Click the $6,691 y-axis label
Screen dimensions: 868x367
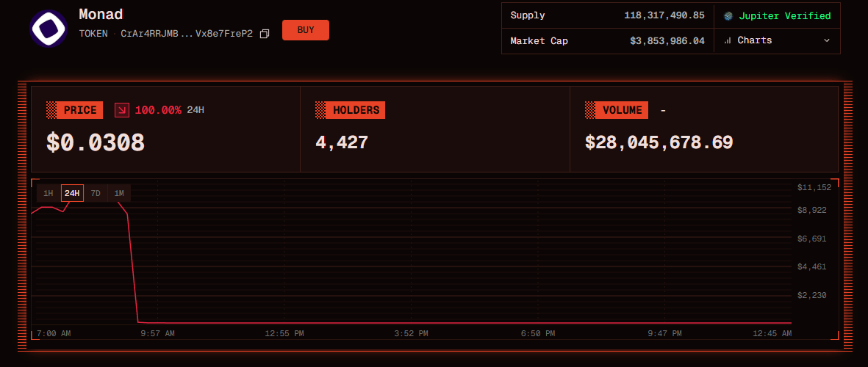tap(811, 239)
